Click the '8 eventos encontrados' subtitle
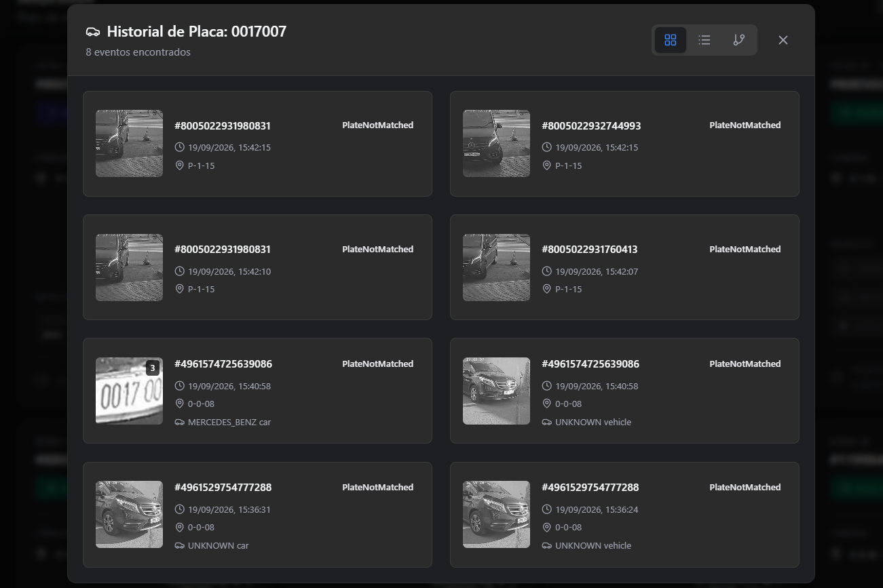This screenshot has height=588, width=883. point(138,52)
